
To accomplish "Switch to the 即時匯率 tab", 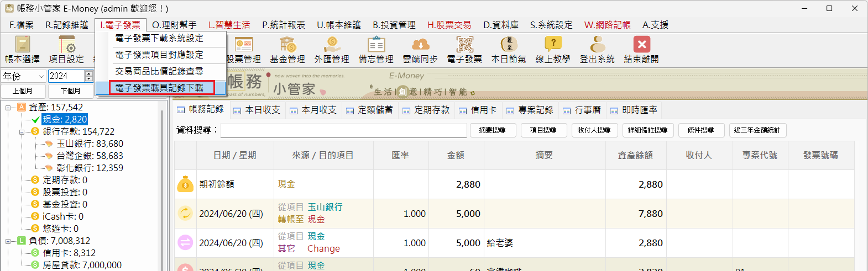I will (634, 110).
